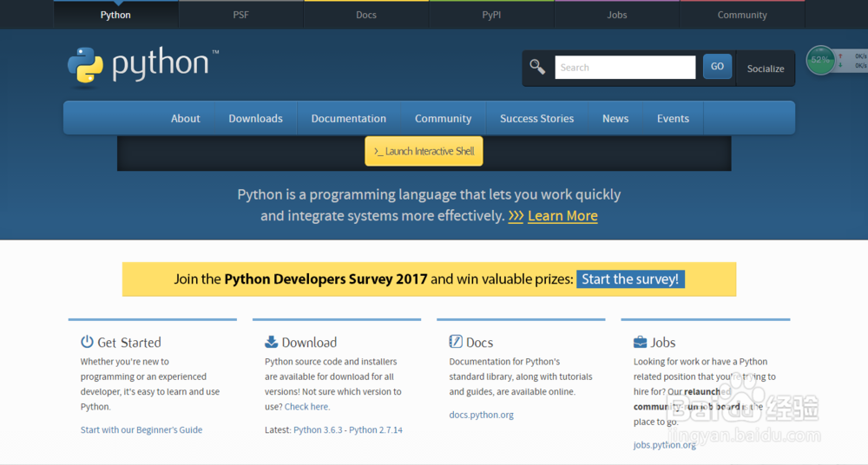Click the Python logo image
The image size is (868, 465).
click(x=143, y=67)
